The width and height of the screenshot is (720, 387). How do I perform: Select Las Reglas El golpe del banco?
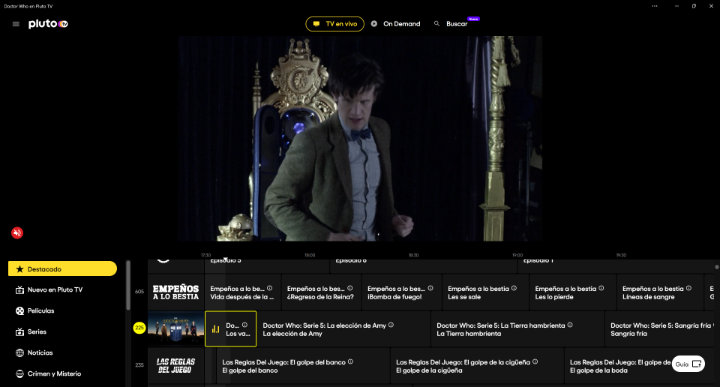point(303,366)
